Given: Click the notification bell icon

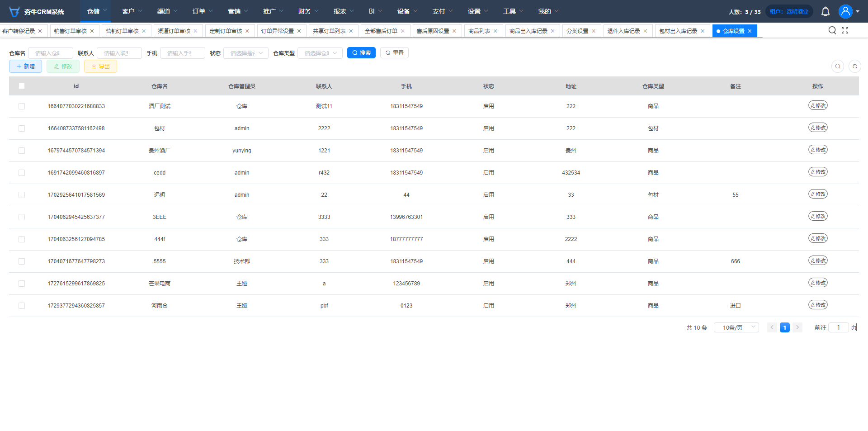Looking at the screenshot, I should tap(825, 12).
